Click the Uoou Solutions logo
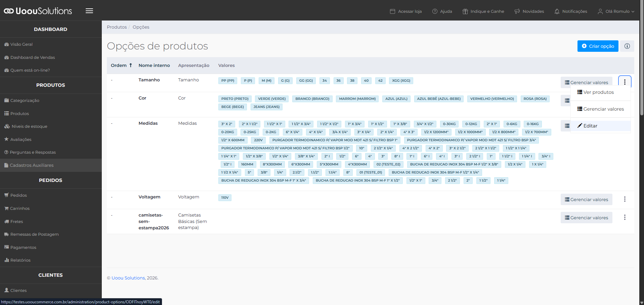The image size is (644, 305). [38, 11]
